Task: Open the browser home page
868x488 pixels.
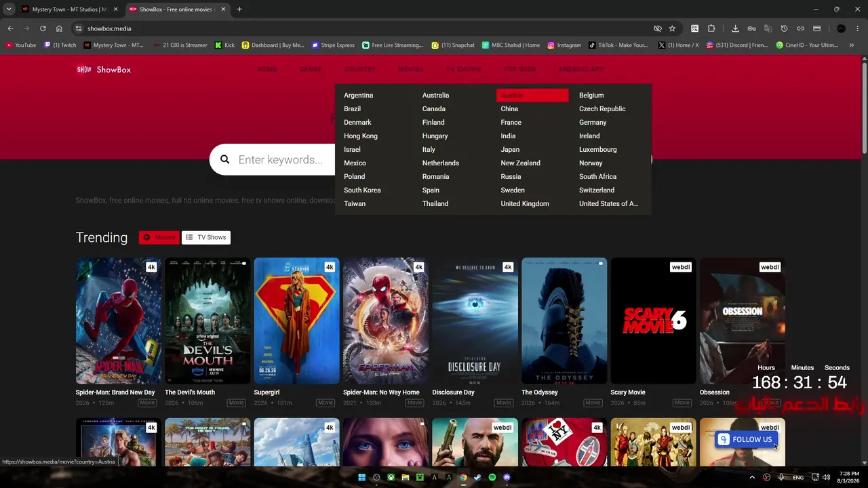Action: click(x=59, y=28)
